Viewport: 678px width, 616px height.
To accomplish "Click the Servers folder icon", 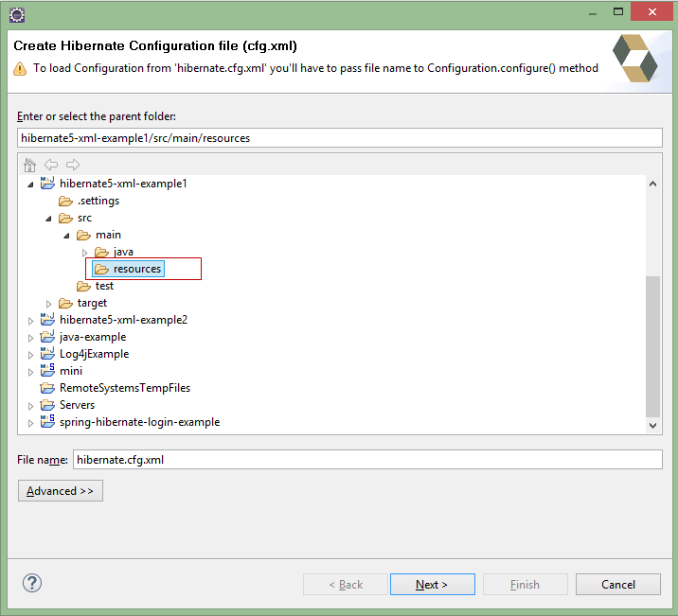I will pos(47,405).
